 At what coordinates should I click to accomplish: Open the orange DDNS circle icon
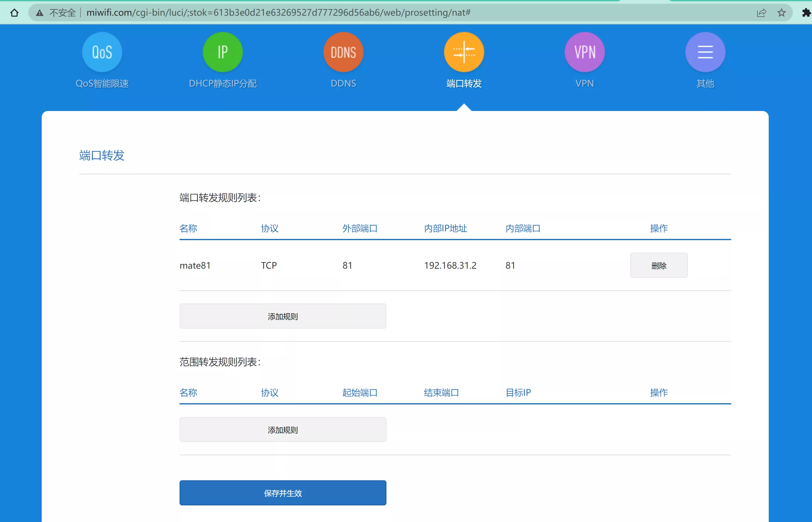(x=343, y=52)
